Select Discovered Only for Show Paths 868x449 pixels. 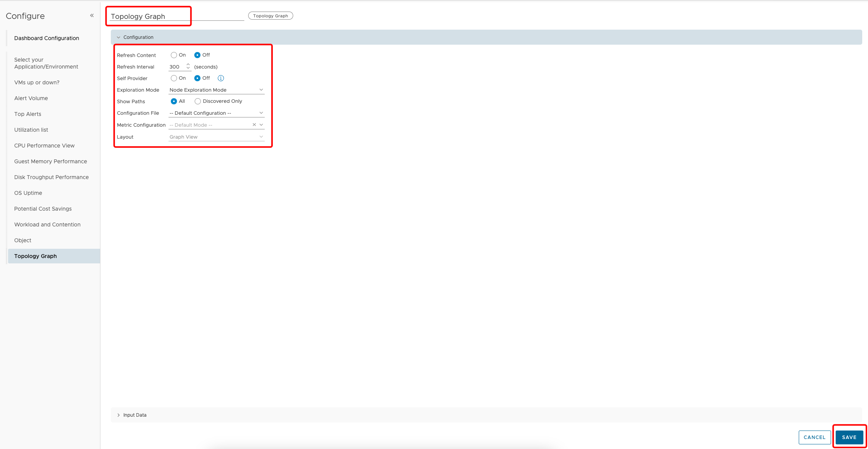pos(197,101)
